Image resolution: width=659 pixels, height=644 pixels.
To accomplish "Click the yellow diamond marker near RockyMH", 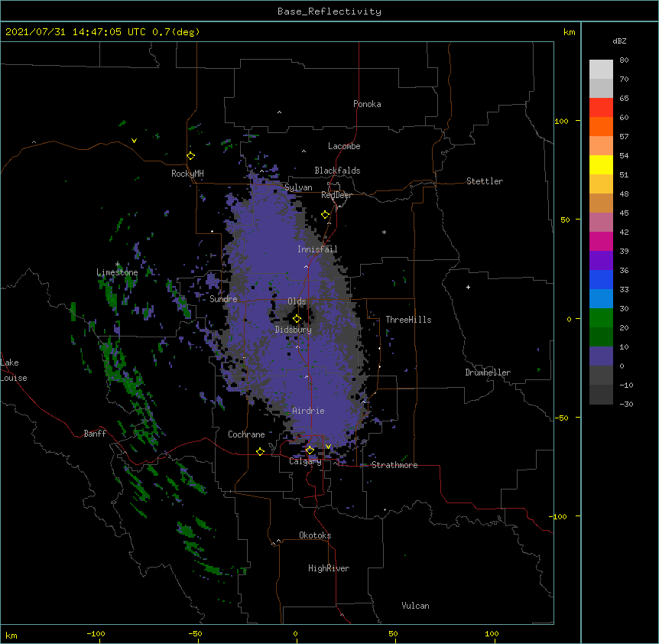I will (190, 156).
